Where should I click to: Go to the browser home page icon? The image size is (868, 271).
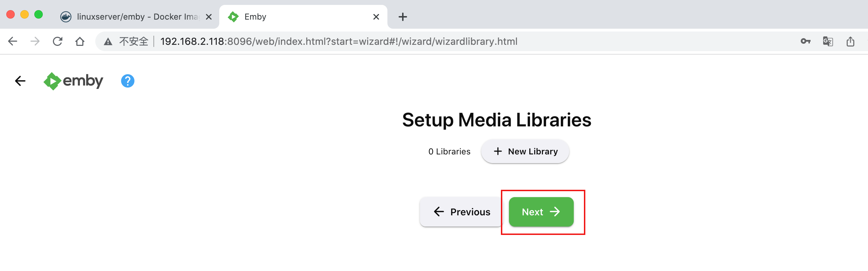80,41
